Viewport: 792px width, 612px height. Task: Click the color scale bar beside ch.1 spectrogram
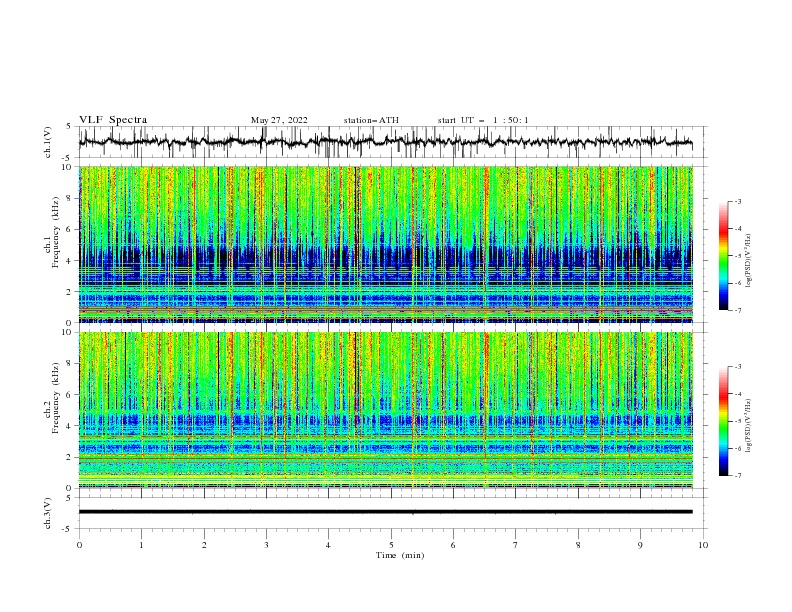click(x=723, y=256)
